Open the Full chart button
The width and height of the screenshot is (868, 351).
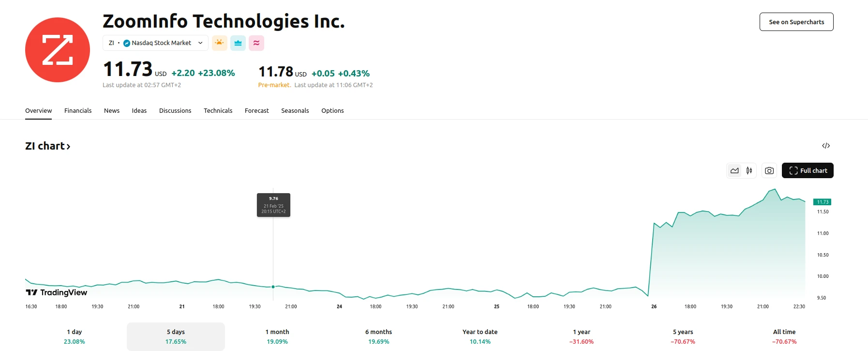click(x=808, y=170)
